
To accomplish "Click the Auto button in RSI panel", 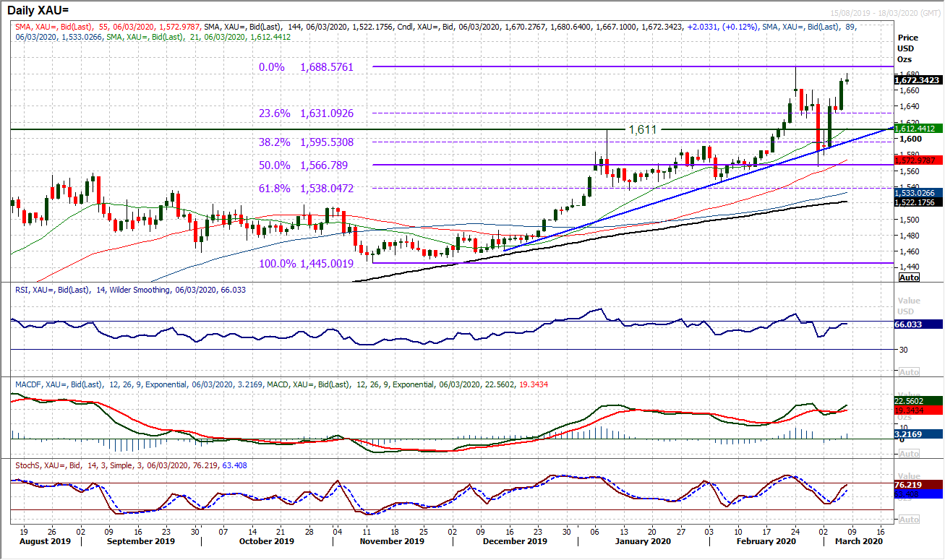I will (x=909, y=371).
